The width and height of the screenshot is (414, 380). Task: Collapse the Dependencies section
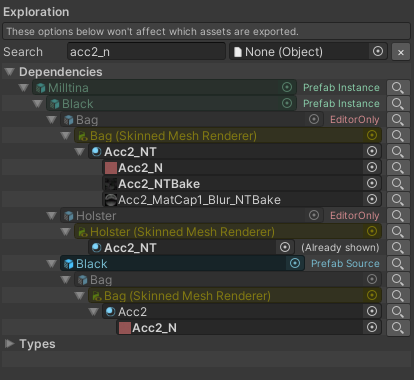tap(10, 71)
